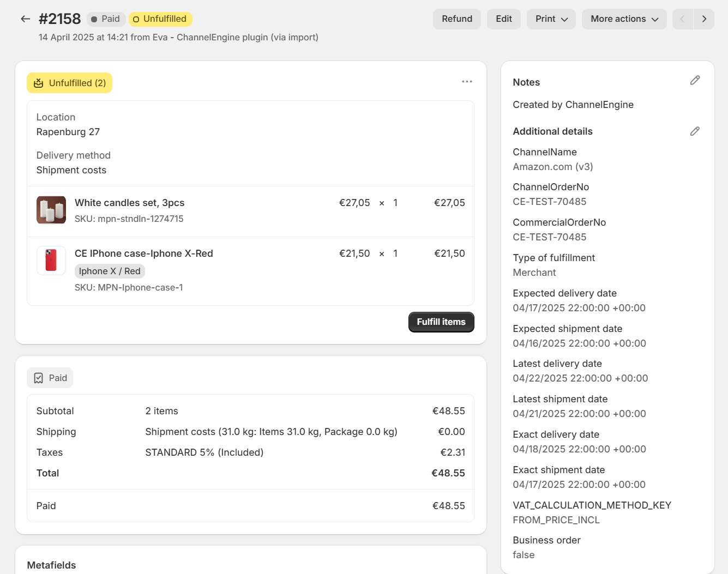Open the three-dot menu in Unfulfilled card
The height and width of the screenshot is (574, 728).
(467, 82)
